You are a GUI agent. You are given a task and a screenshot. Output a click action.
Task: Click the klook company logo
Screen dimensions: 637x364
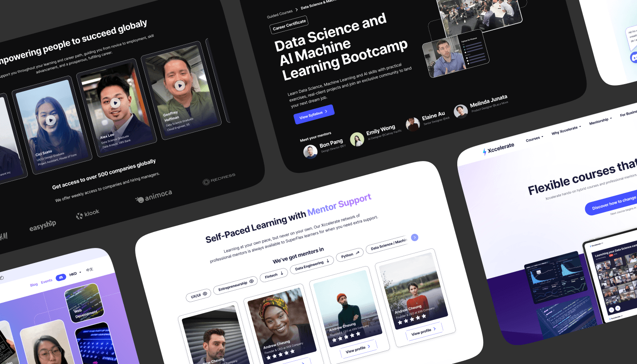87,214
